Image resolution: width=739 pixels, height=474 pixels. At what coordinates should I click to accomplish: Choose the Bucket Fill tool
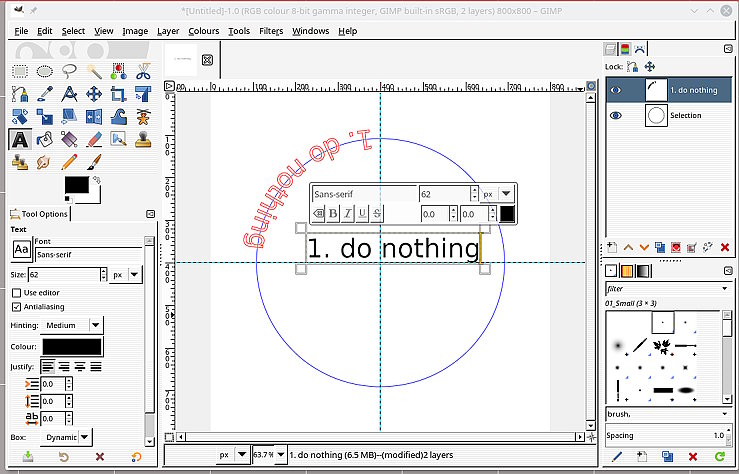coord(45,139)
